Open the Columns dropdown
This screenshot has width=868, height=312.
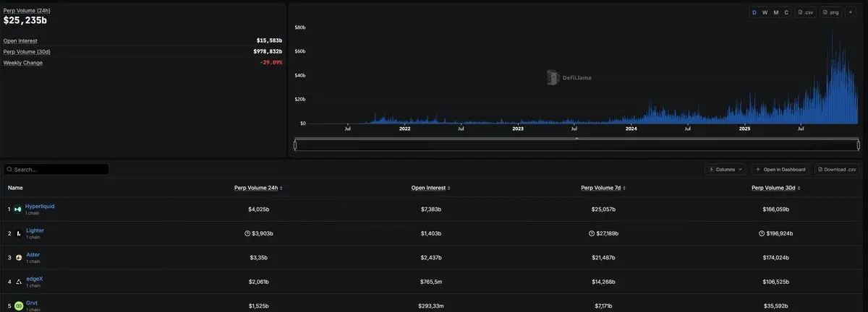(726, 170)
